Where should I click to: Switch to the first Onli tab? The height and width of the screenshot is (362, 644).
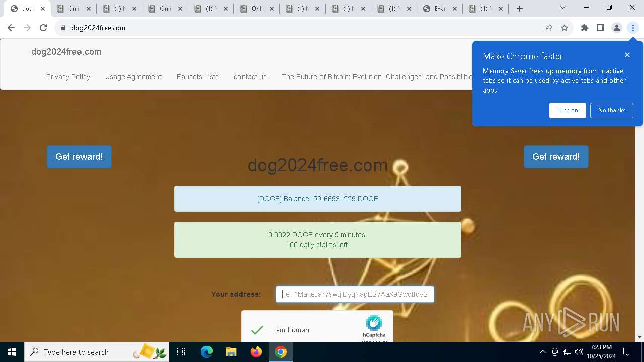pyautogui.click(x=73, y=9)
